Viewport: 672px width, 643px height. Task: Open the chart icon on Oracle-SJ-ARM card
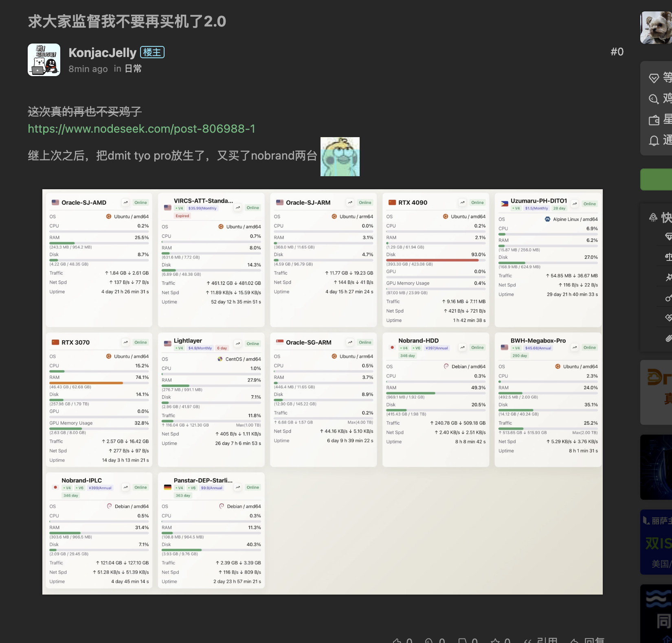point(350,203)
